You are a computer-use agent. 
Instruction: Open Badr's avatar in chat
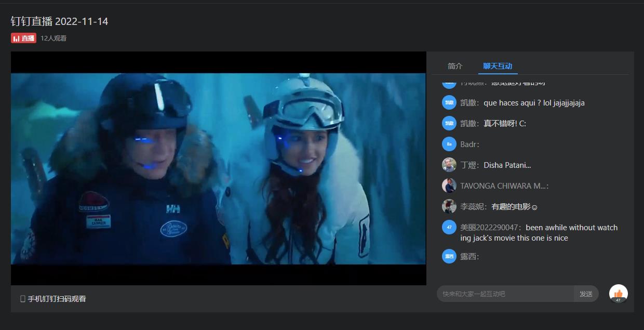coord(449,144)
